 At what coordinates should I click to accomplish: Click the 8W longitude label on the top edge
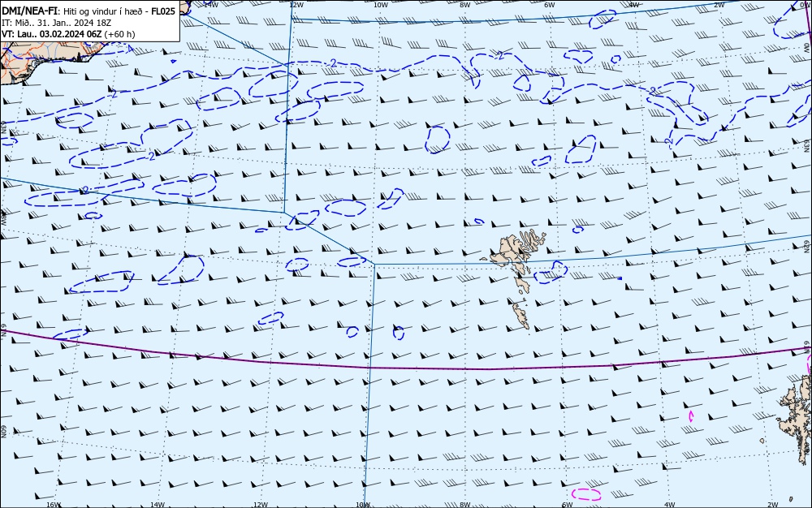(x=465, y=4)
